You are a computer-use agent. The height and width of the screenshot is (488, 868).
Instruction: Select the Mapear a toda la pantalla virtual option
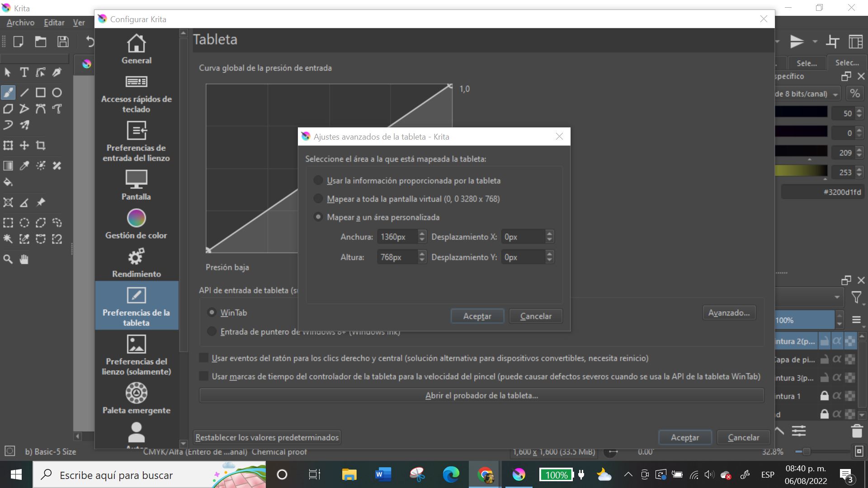318,199
